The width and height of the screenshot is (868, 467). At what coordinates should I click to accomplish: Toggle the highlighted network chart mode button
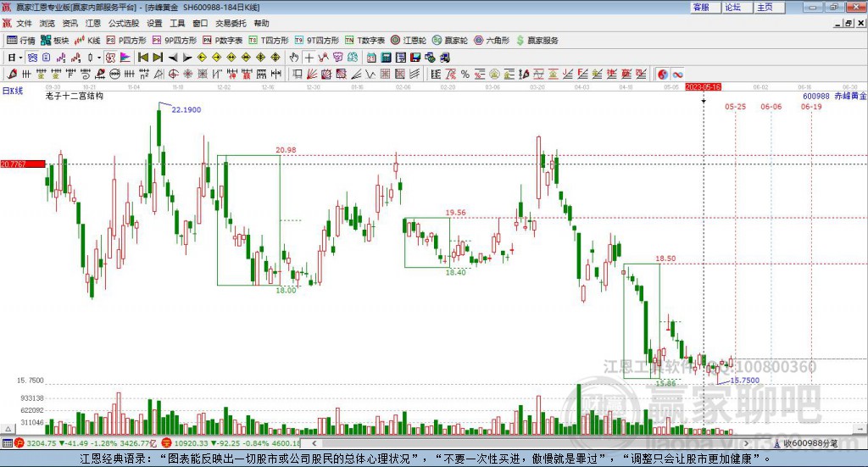point(32,57)
